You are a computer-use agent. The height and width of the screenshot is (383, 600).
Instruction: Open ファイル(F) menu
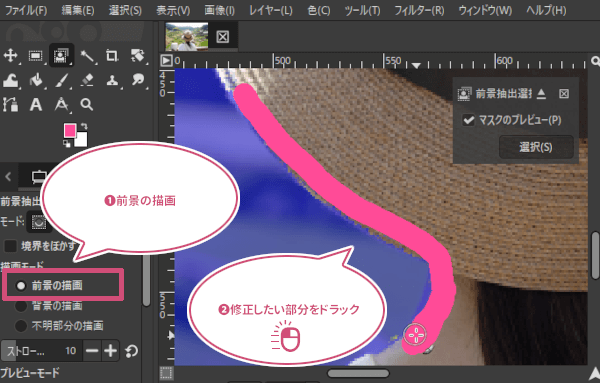(x=26, y=10)
